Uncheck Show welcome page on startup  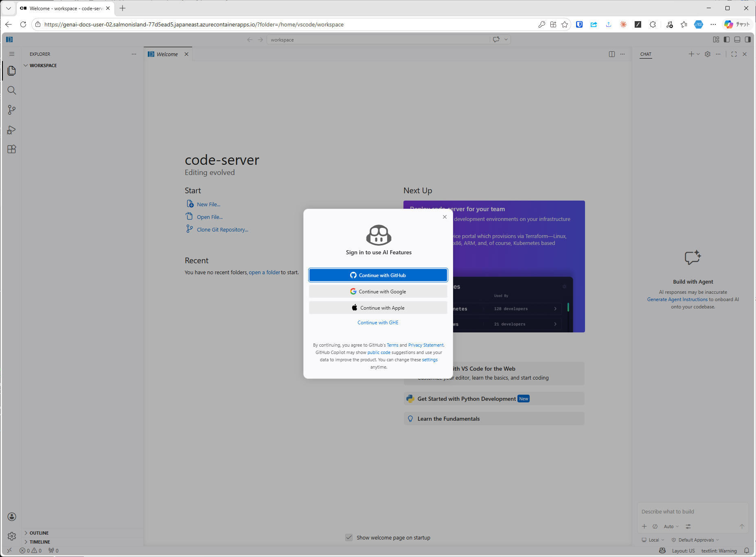(349, 537)
